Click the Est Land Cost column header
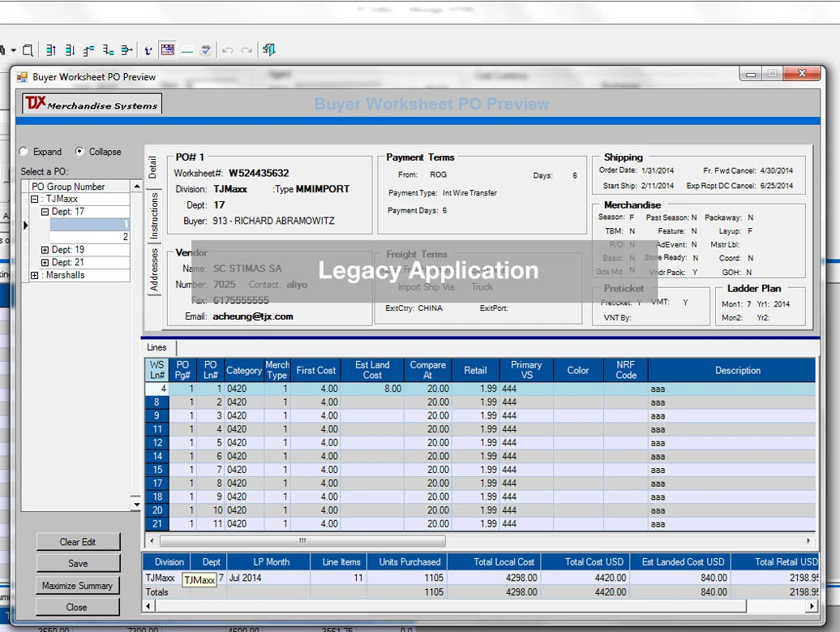The width and height of the screenshot is (840, 632). (x=372, y=371)
